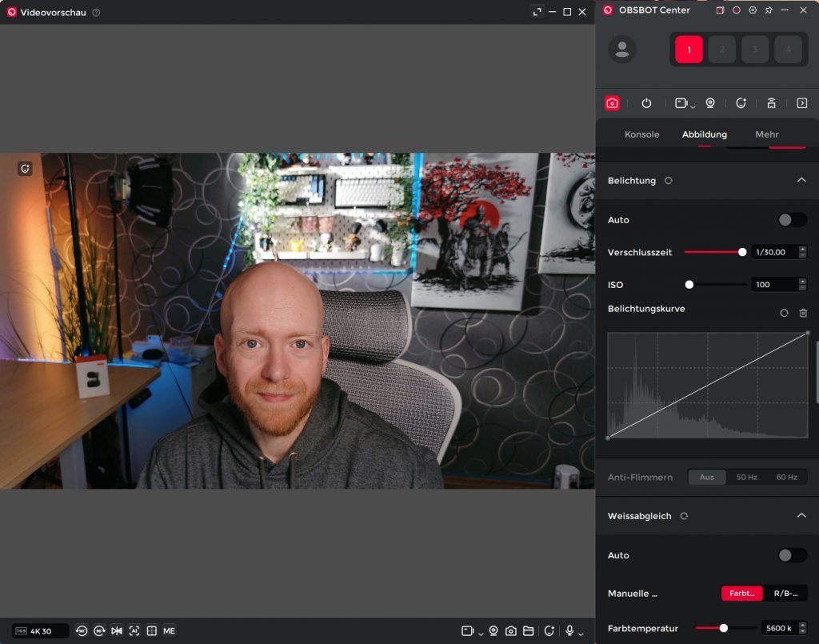This screenshot has width=819, height=644.
Task: Pin the OBSBOT Center window on top
Action: [769, 10]
